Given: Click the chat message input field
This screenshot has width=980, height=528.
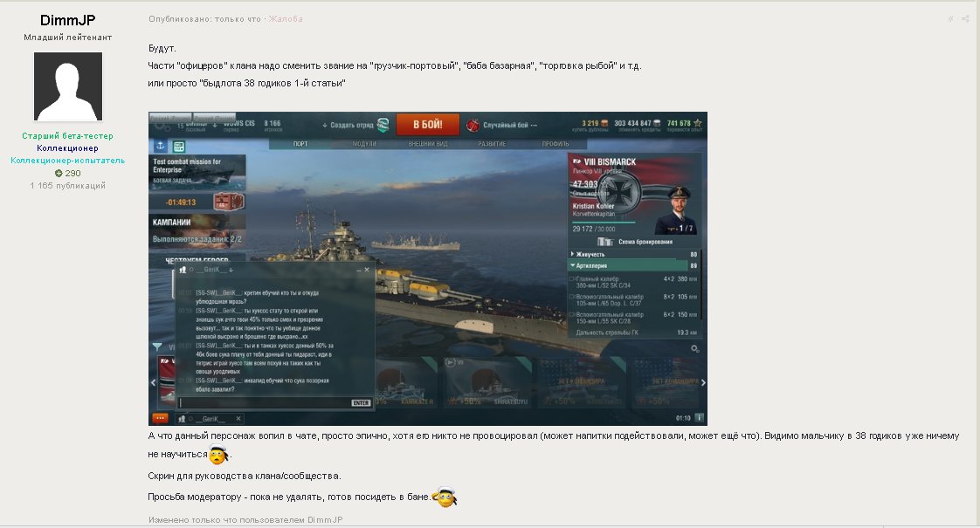Looking at the screenshot, I should (265, 403).
